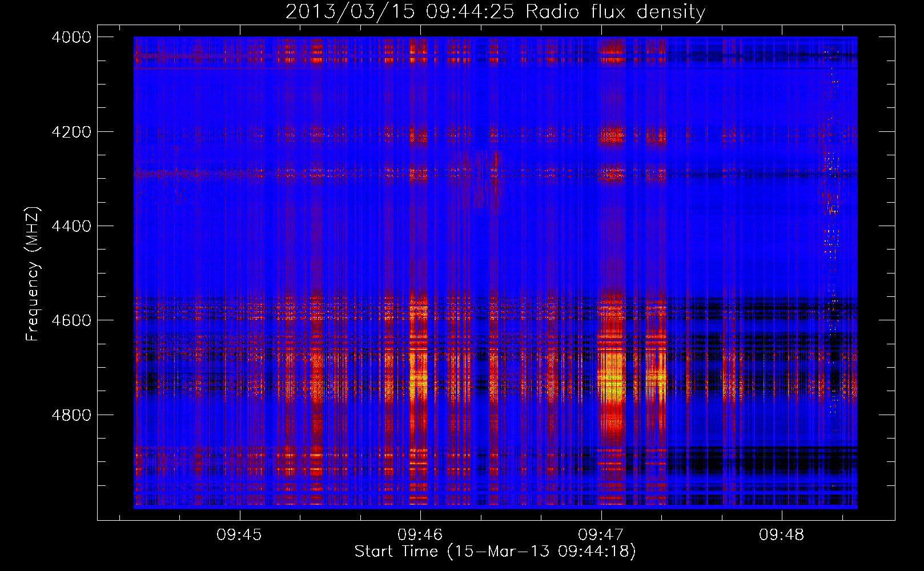Click the 4200 frequency tick label
Image resolution: width=924 pixels, height=571 pixels.
[71, 132]
